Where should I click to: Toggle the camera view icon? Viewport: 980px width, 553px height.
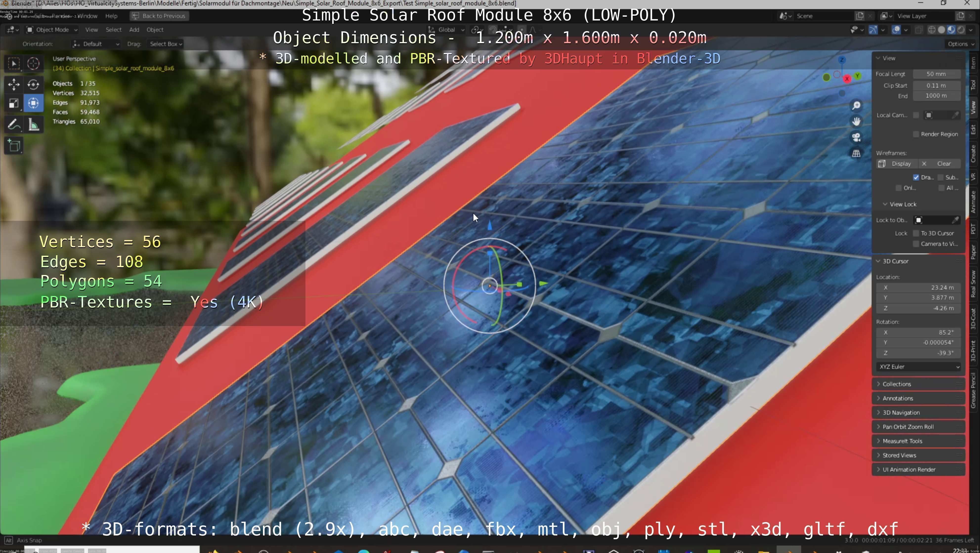click(856, 138)
